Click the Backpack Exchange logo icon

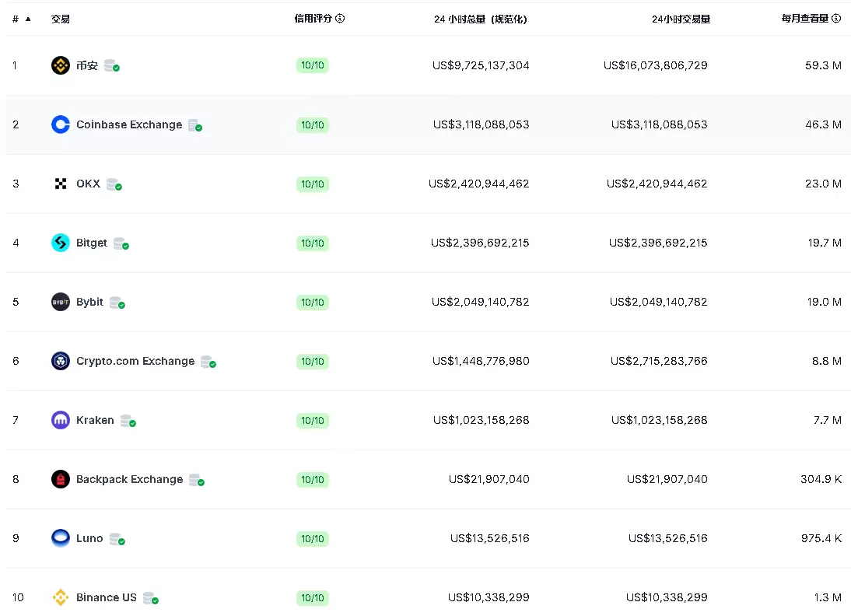point(61,479)
